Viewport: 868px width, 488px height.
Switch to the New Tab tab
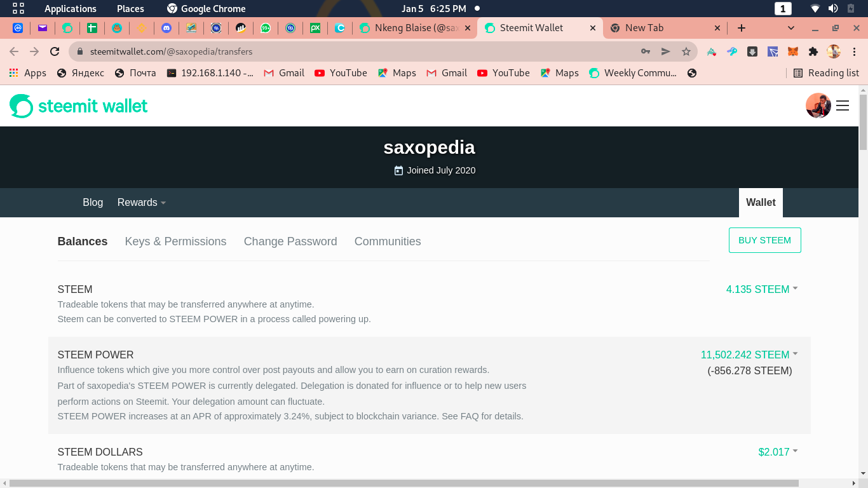[x=665, y=28]
